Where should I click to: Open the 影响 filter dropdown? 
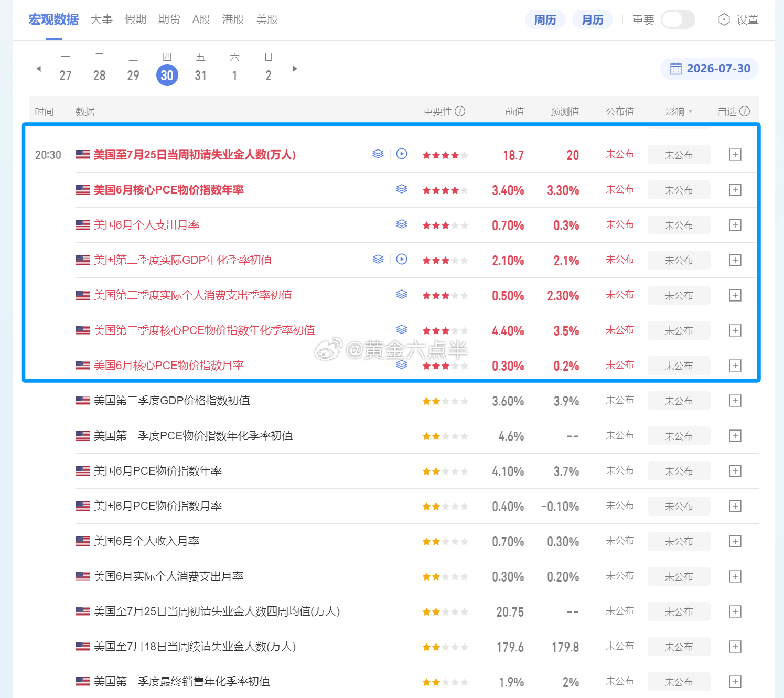point(679,111)
